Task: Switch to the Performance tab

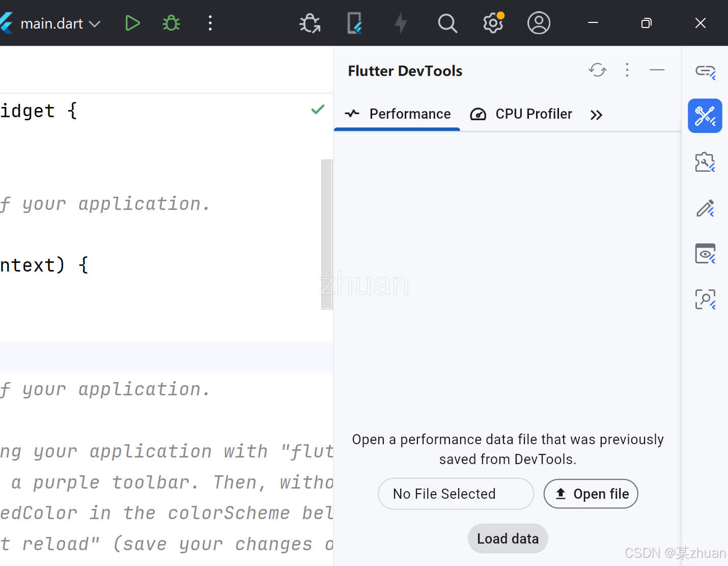Action: (x=398, y=114)
